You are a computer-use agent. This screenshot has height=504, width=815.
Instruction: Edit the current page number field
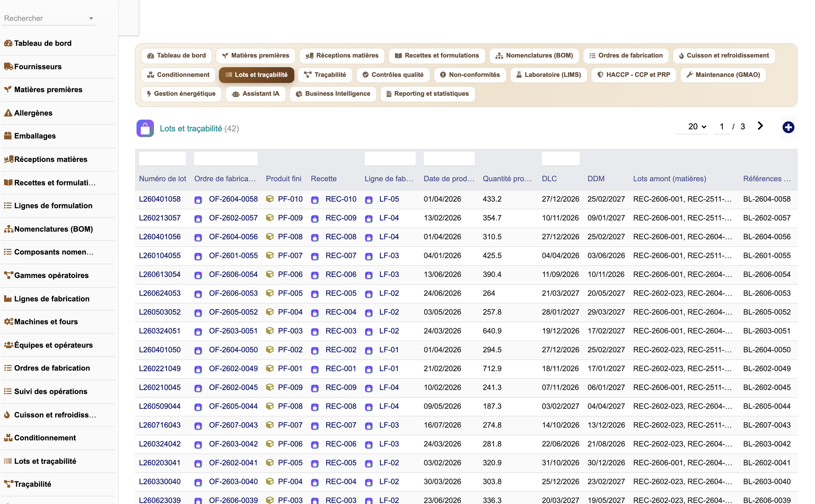722,126
